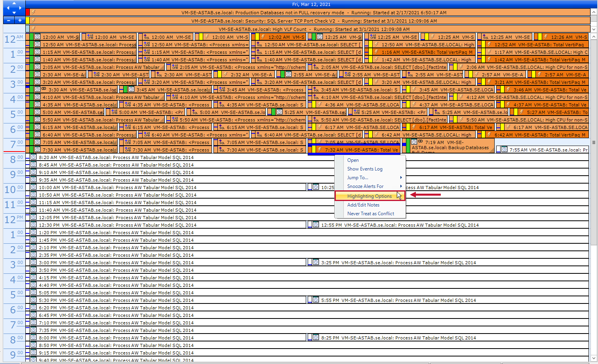The height and width of the screenshot is (364, 598).
Task: Click the clock icon on 5:55 PM event
Action: point(316,300)
